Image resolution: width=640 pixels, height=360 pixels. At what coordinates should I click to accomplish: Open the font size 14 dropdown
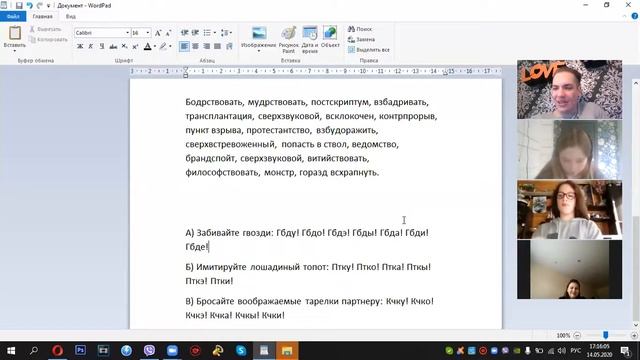click(x=148, y=33)
